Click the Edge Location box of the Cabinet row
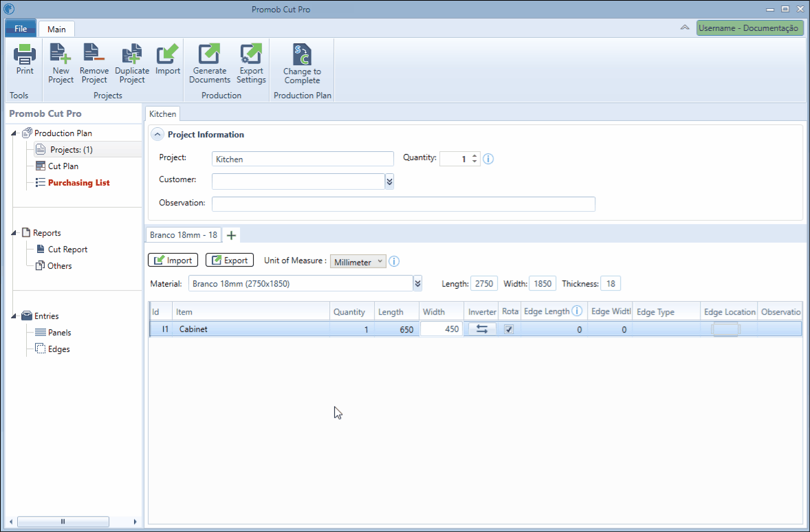 pos(725,329)
